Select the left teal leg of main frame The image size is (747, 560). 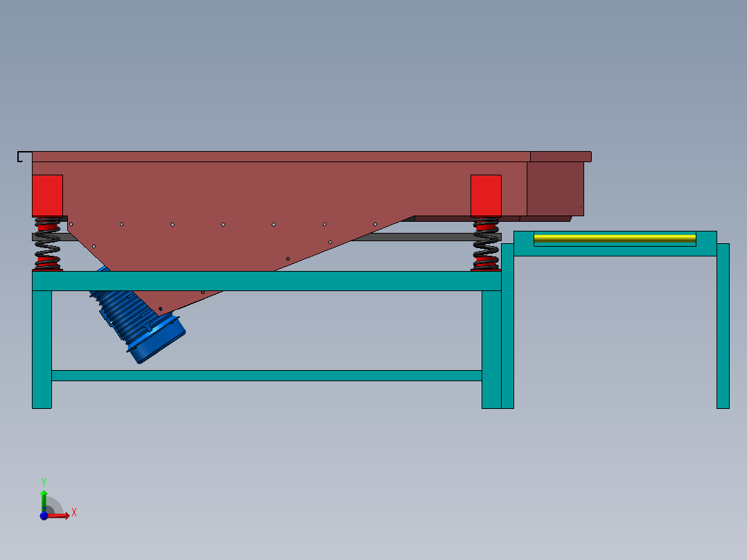[42, 349]
